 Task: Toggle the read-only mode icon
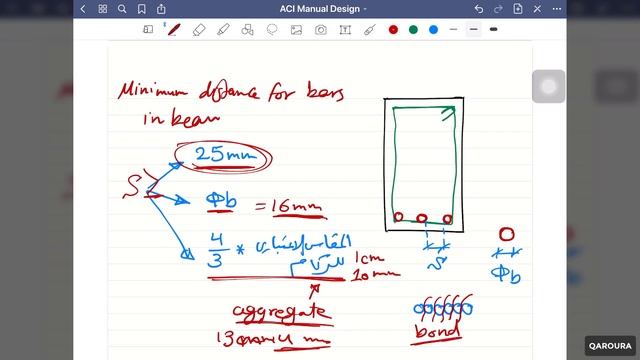point(148,29)
